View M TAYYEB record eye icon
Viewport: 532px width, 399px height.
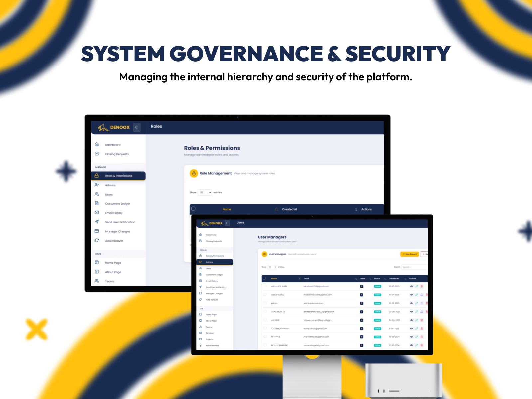pos(411,337)
